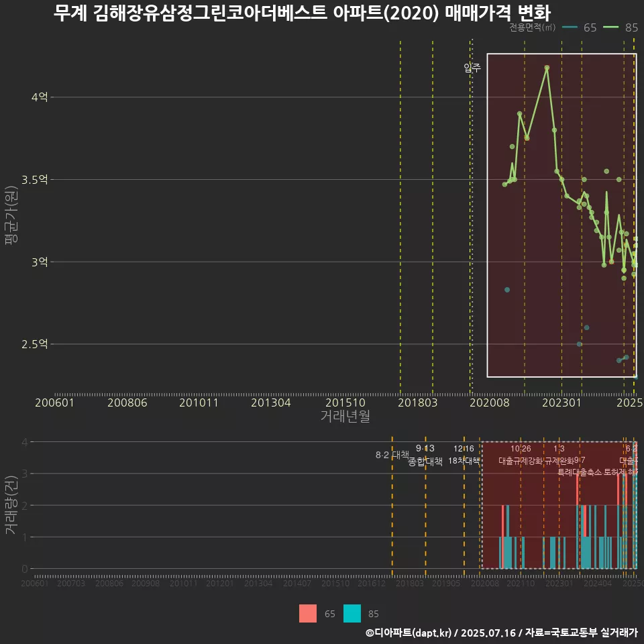
Task: Click the '1·3' policy date label
Action: [559, 449]
